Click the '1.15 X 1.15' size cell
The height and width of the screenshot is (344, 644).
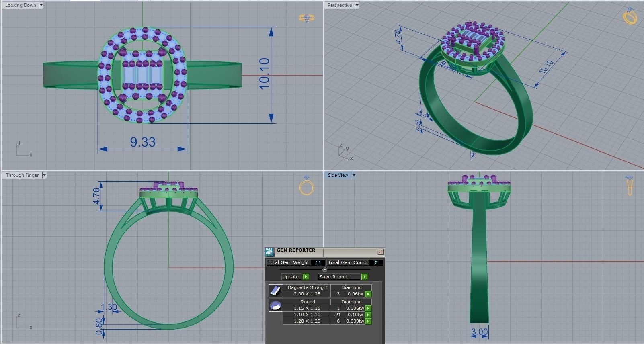tap(307, 309)
